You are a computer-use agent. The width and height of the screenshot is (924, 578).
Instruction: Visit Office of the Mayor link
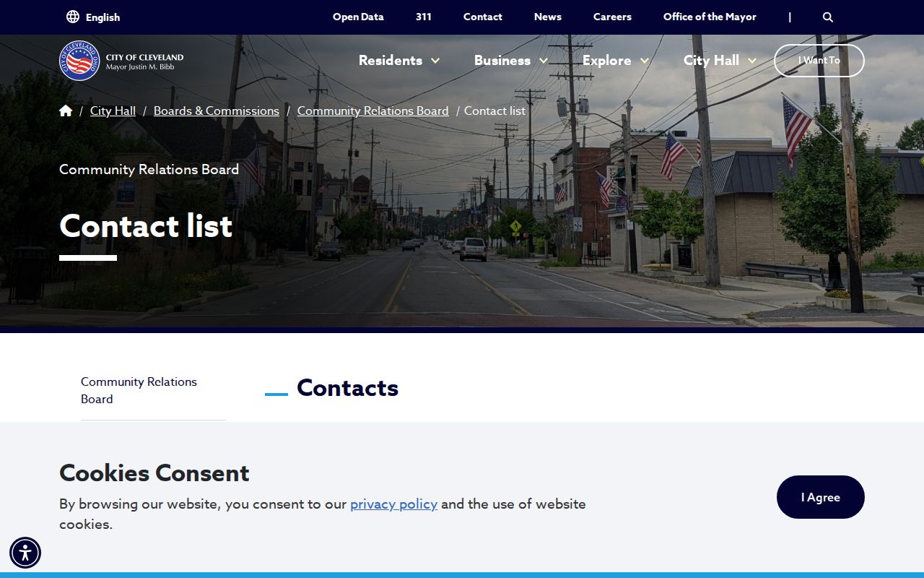click(710, 17)
